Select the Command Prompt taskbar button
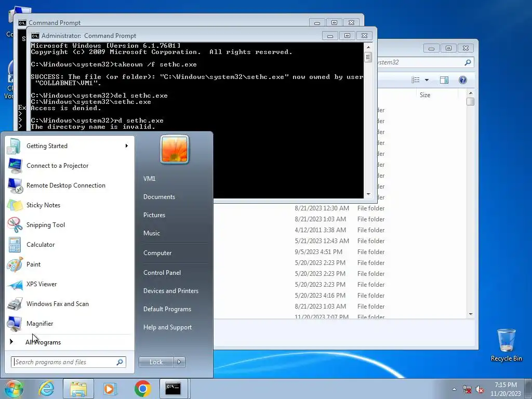The width and height of the screenshot is (532, 399). click(x=173, y=389)
